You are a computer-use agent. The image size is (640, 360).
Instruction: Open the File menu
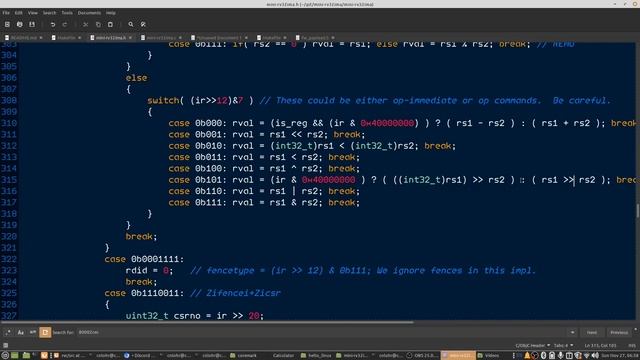[6, 13]
